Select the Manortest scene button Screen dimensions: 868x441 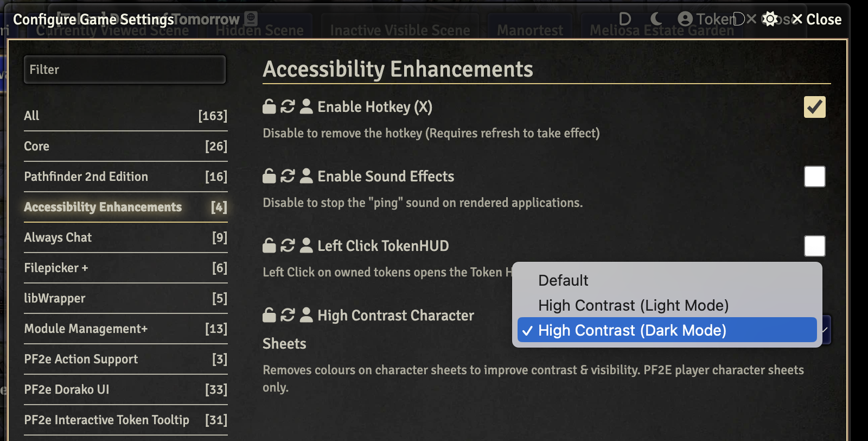529,30
